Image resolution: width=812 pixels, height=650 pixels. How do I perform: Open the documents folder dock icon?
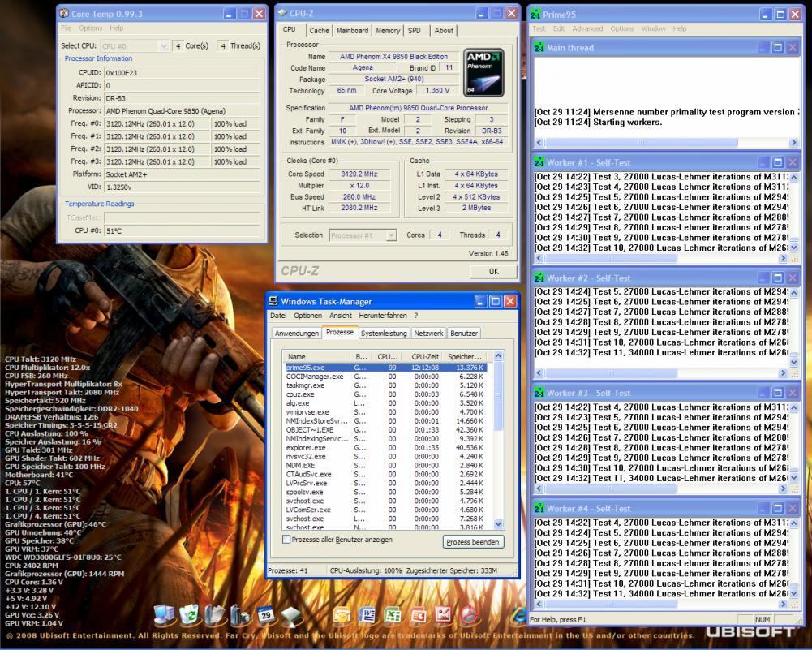coord(215,614)
